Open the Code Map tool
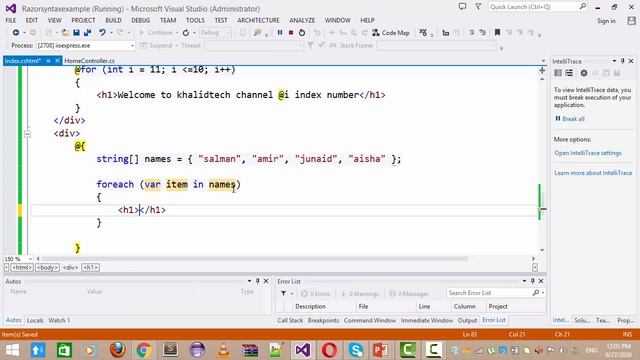This screenshot has width=640, height=360. [391, 33]
